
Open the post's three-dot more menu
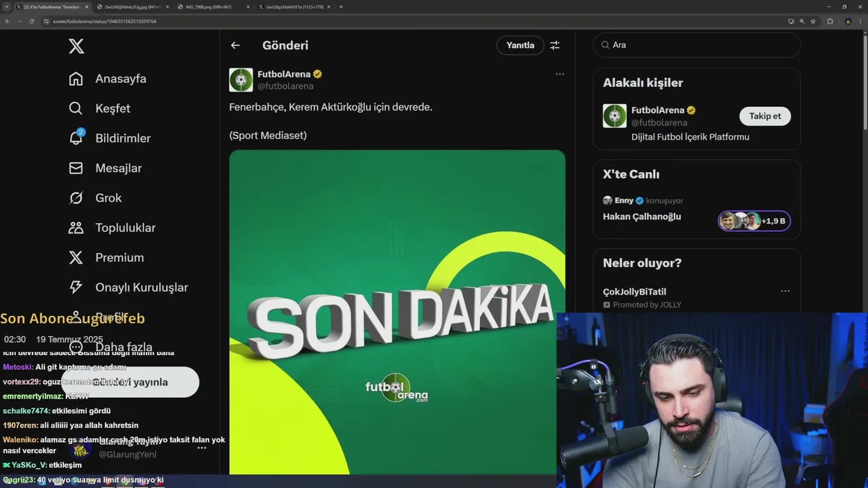(559, 74)
